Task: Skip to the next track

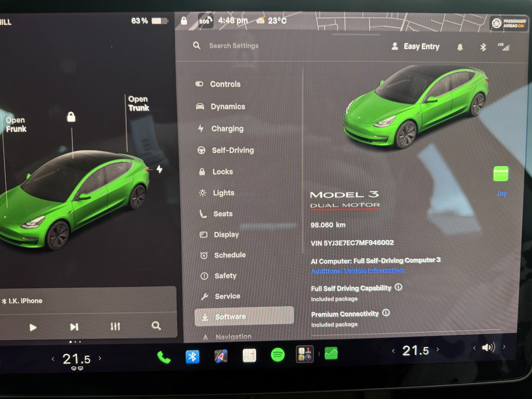Action: click(x=74, y=327)
